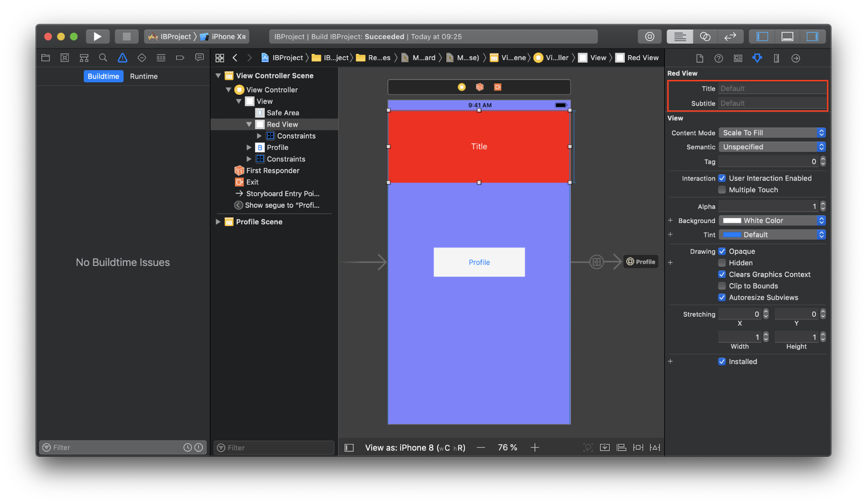Screen dimensions: 867x504
Task: Open the Content Mode dropdown
Action: click(x=772, y=133)
